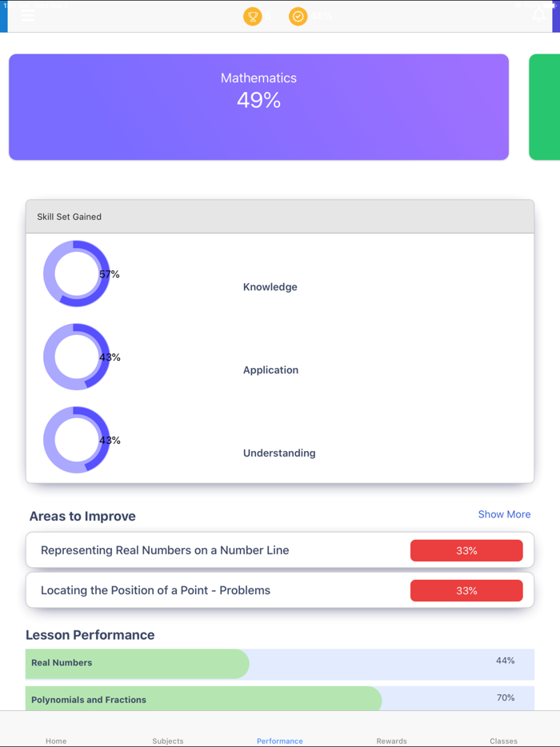The height and width of the screenshot is (747, 560).
Task: Click the Show More link
Action: tap(504, 514)
